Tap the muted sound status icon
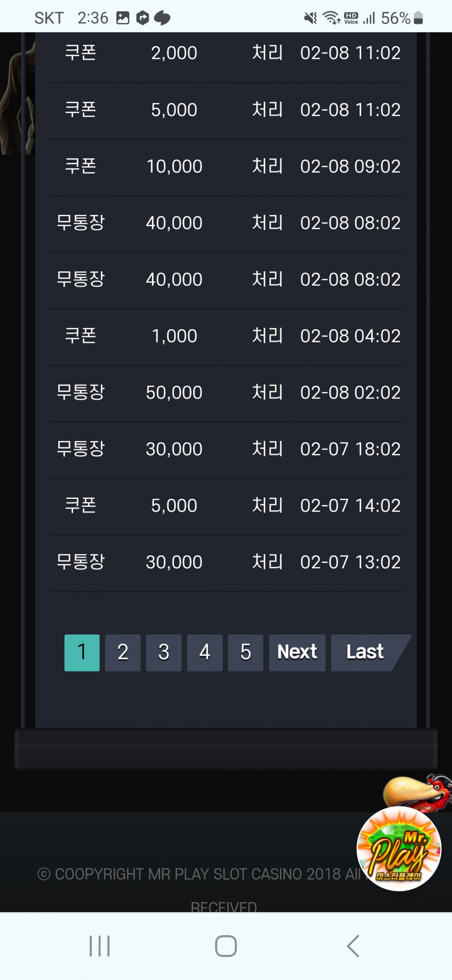This screenshot has height=980, width=452. 311,18
